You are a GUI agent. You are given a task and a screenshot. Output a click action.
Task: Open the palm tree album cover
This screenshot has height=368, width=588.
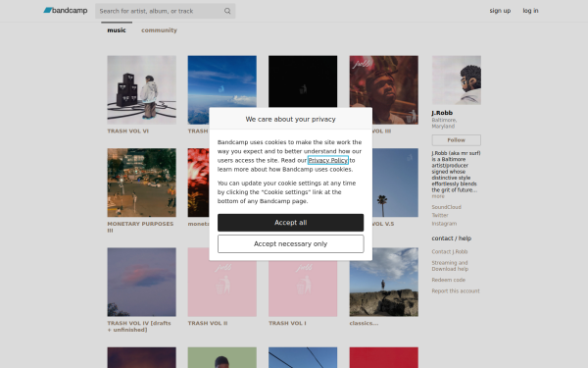tap(395, 183)
